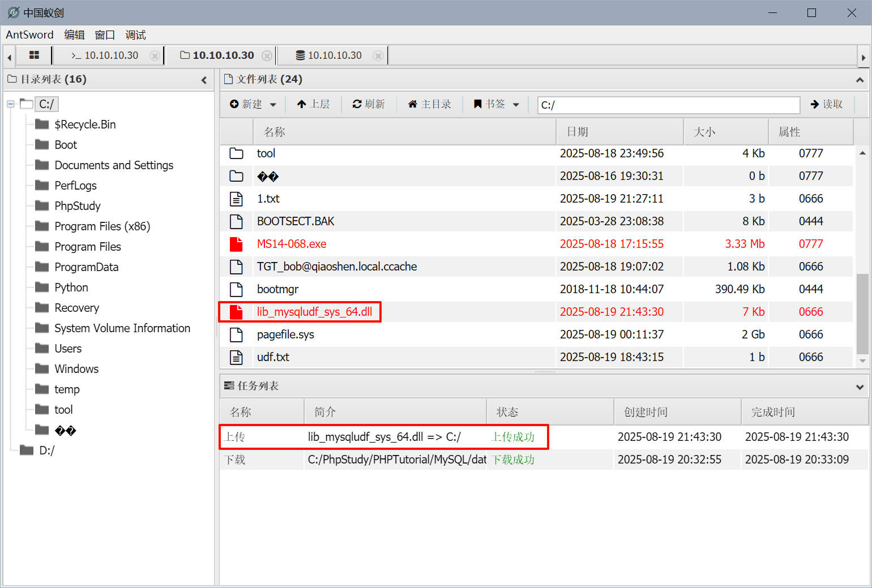Click the tool folder icon in file list
872x588 pixels.
[236, 153]
